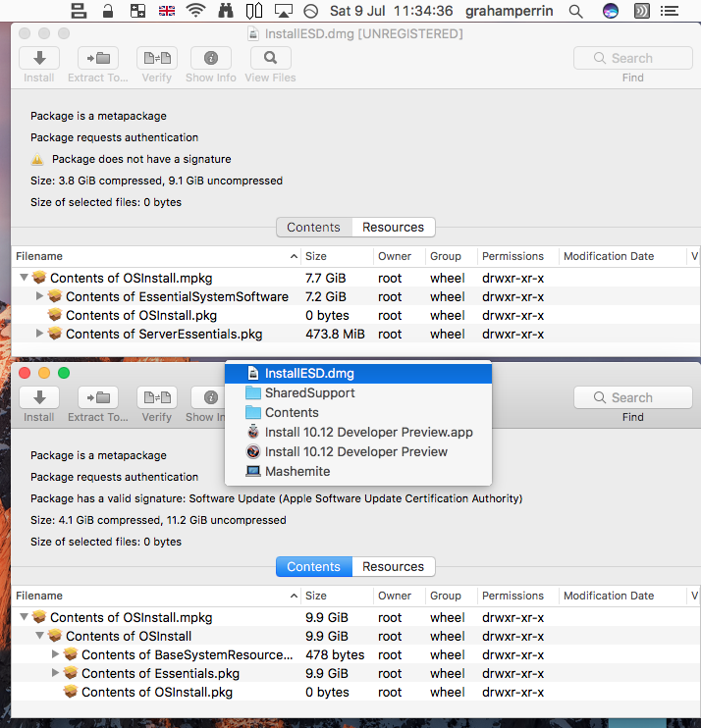Switch to Contents tab in top window
Screen dimensions: 701x728
[313, 227]
